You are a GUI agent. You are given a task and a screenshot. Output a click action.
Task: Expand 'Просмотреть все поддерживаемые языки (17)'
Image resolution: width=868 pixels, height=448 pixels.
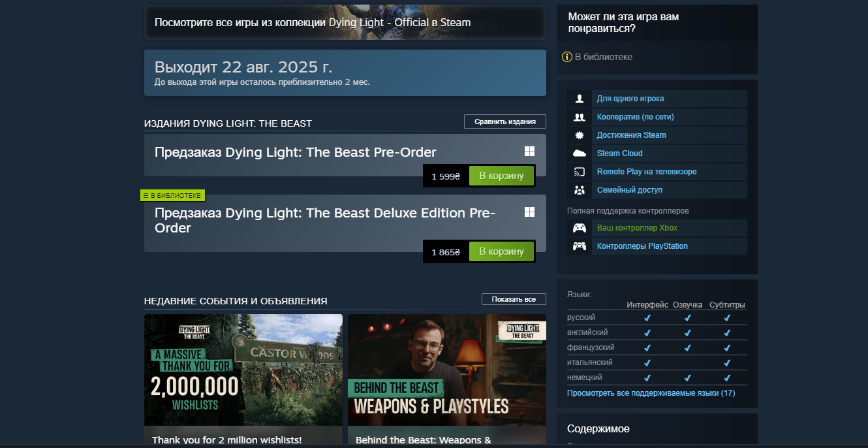coord(651,393)
